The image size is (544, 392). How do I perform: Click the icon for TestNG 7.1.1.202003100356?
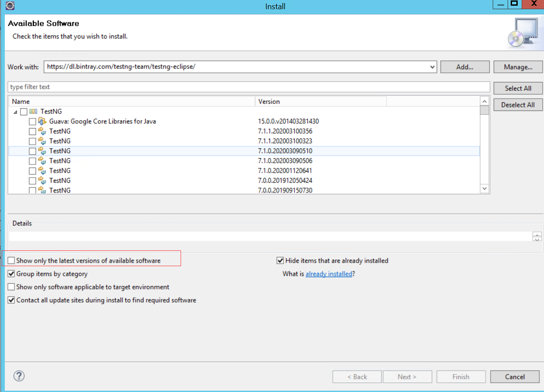tap(42, 131)
